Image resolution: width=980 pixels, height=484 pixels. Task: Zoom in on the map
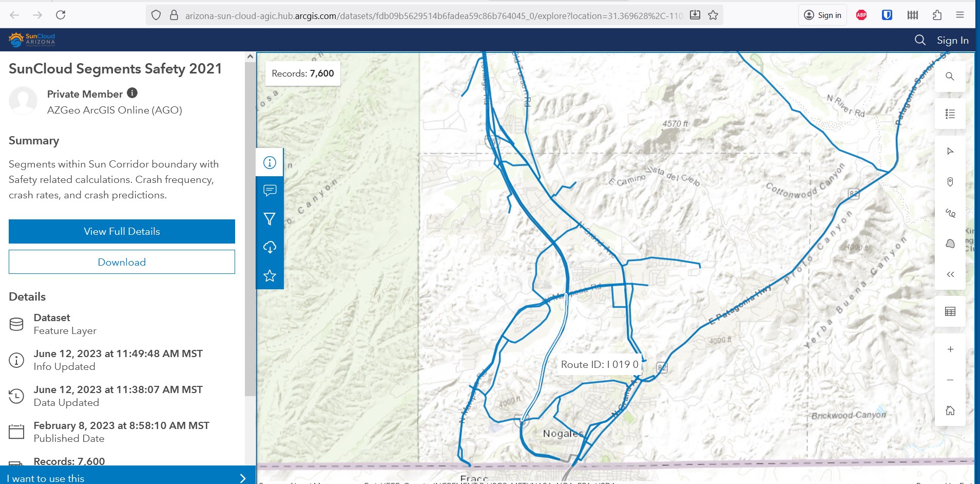[x=950, y=349]
